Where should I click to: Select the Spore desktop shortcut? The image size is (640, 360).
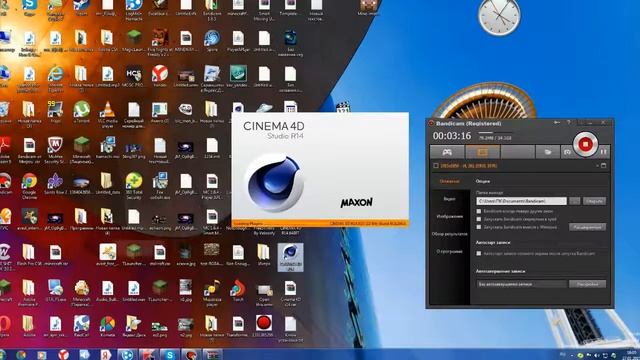[212, 41]
